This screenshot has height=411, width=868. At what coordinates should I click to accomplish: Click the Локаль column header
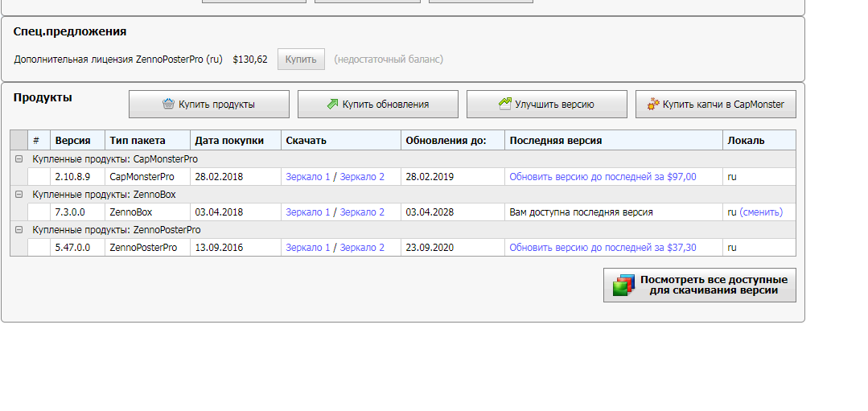pos(759,141)
